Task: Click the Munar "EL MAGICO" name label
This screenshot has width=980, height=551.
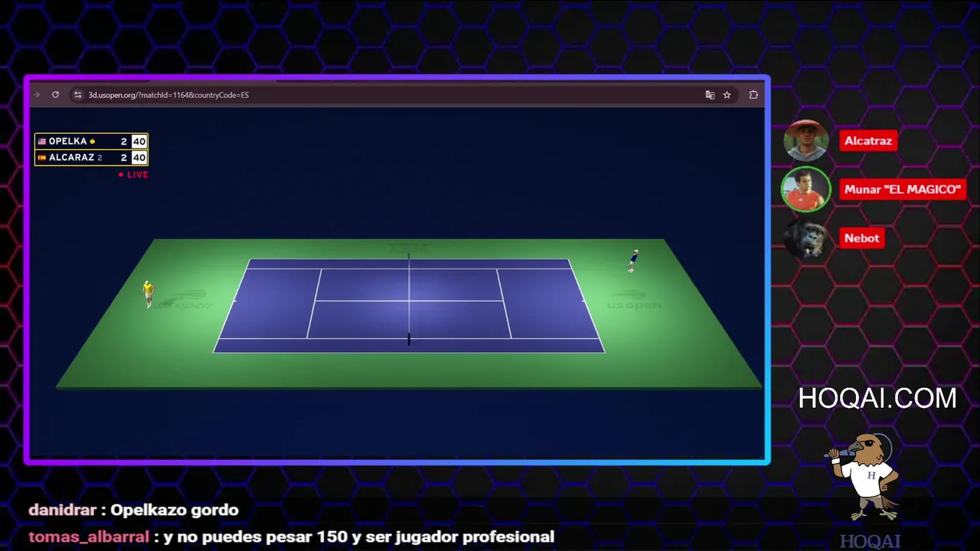Action: coord(903,189)
